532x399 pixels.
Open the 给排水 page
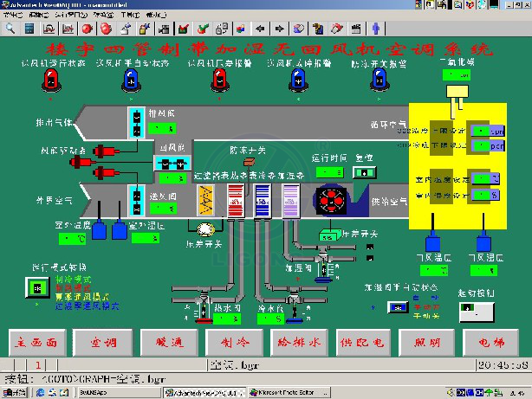295,341
